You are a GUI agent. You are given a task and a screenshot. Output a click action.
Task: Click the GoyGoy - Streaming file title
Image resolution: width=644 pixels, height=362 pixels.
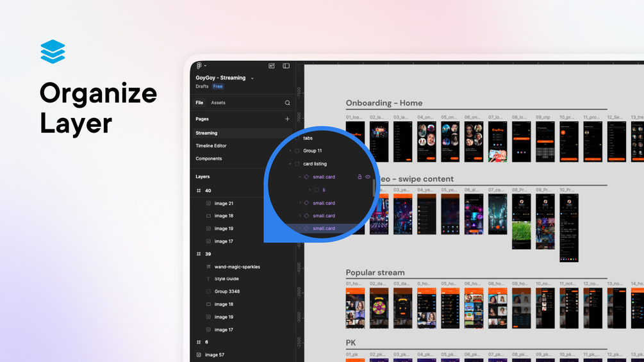tap(220, 78)
